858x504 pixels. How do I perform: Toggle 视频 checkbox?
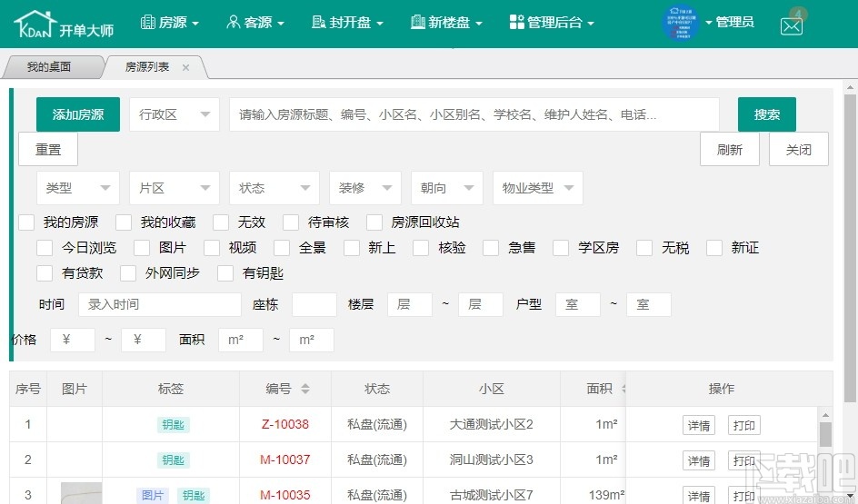click(212, 248)
